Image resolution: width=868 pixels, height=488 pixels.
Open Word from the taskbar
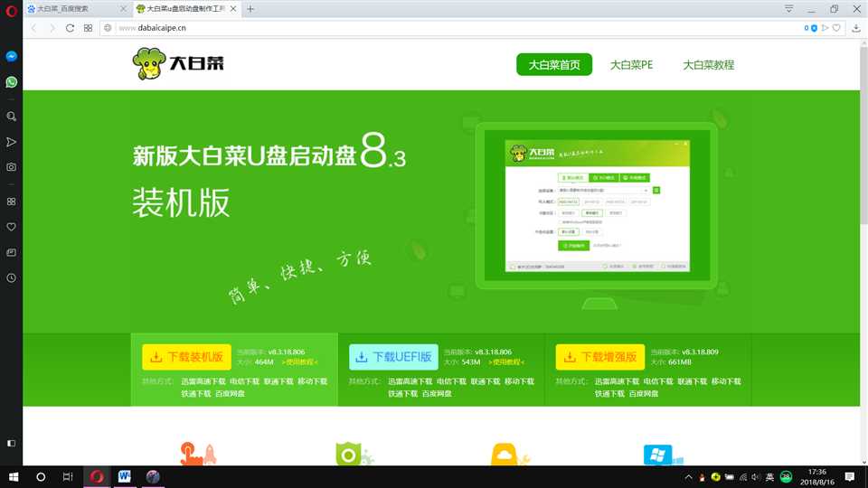coord(124,476)
